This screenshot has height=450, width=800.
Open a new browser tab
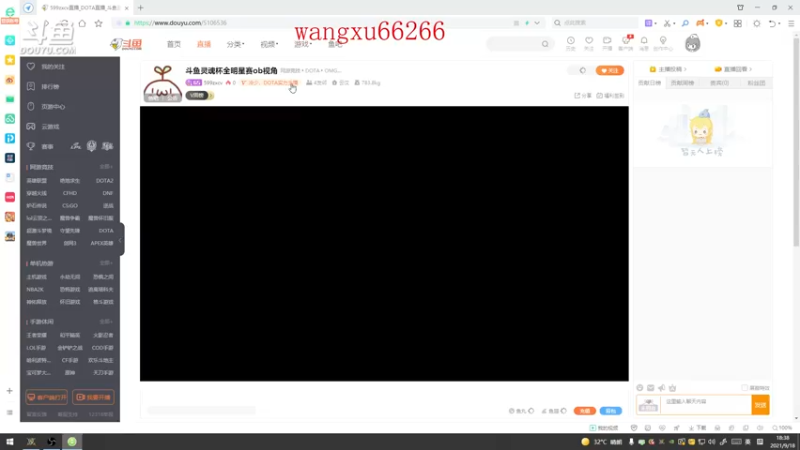140,8
